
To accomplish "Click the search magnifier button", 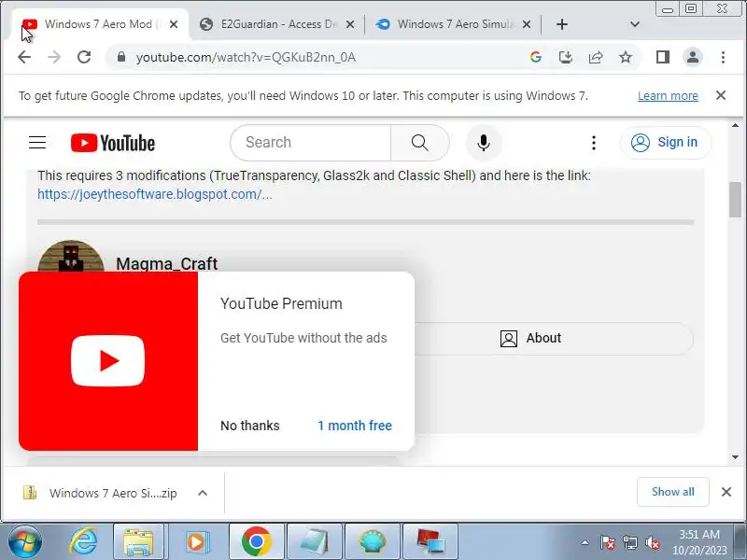I will click(x=419, y=143).
